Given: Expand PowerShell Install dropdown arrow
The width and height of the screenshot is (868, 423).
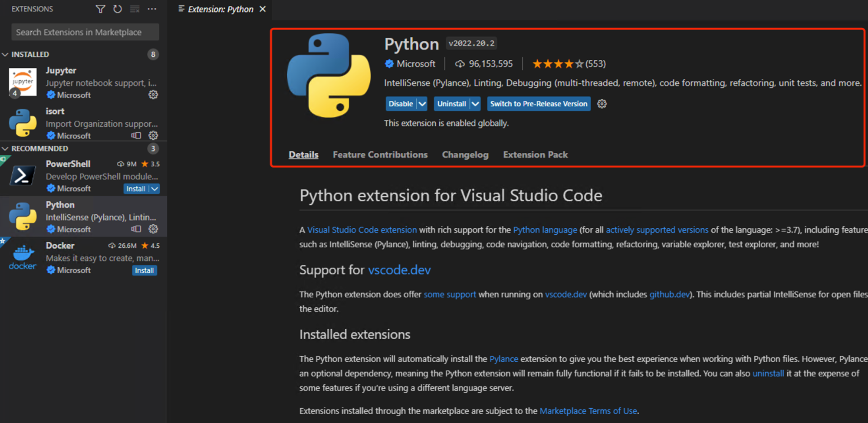Looking at the screenshot, I should (155, 189).
